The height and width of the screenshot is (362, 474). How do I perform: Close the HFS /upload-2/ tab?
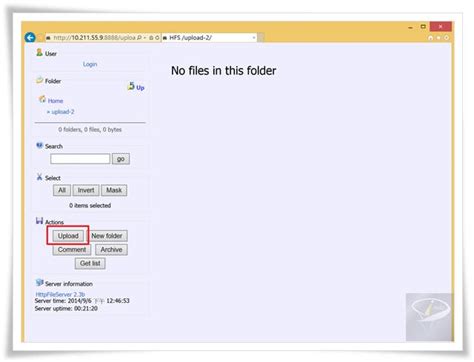pyautogui.click(x=254, y=38)
